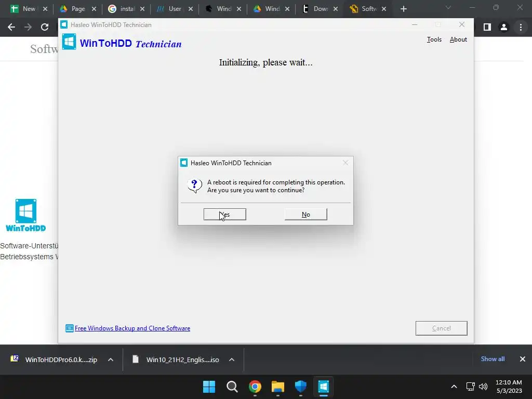Image resolution: width=532 pixels, height=399 pixels.
Task: Show hidden system tray icons
Action: pyautogui.click(x=454, y=387)
